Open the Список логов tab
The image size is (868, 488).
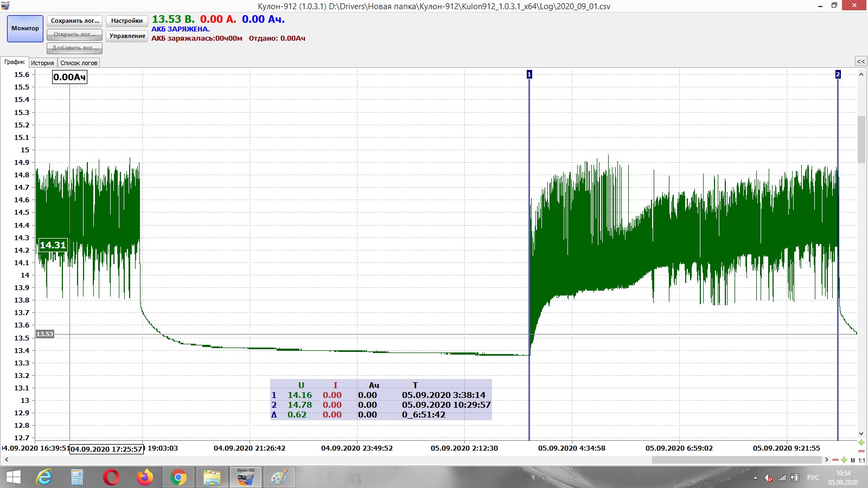[79, 63]
